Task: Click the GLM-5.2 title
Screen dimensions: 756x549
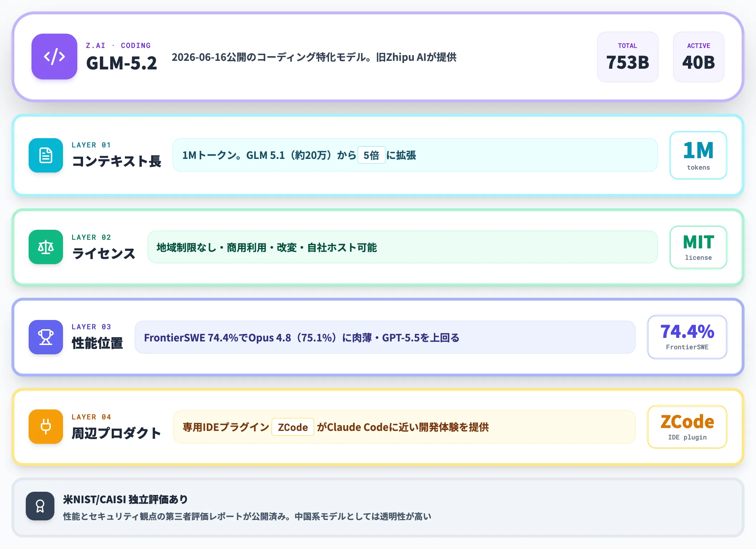Action: pyautogui.click(x=122, y=63)
